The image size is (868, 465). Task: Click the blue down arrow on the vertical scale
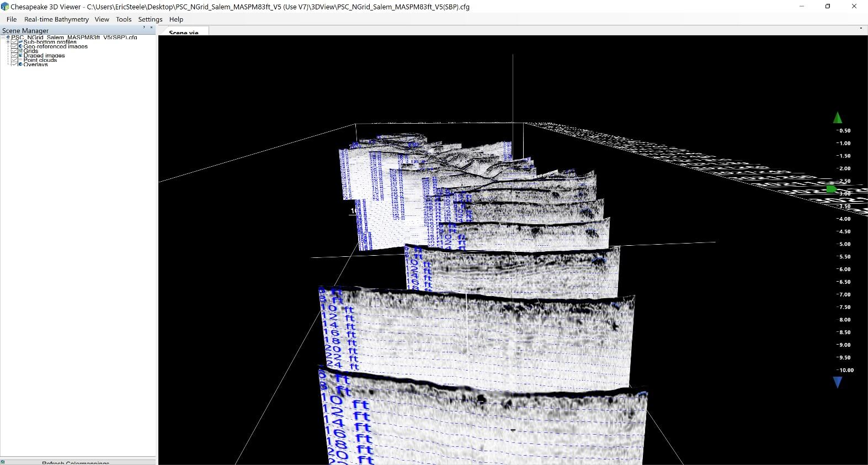[x=837, y=382]
